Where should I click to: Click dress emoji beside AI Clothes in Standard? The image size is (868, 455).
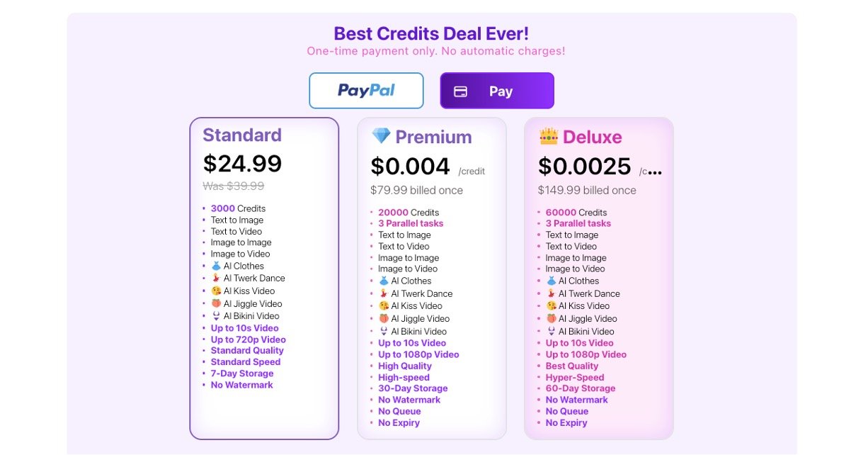click(216, 266)
